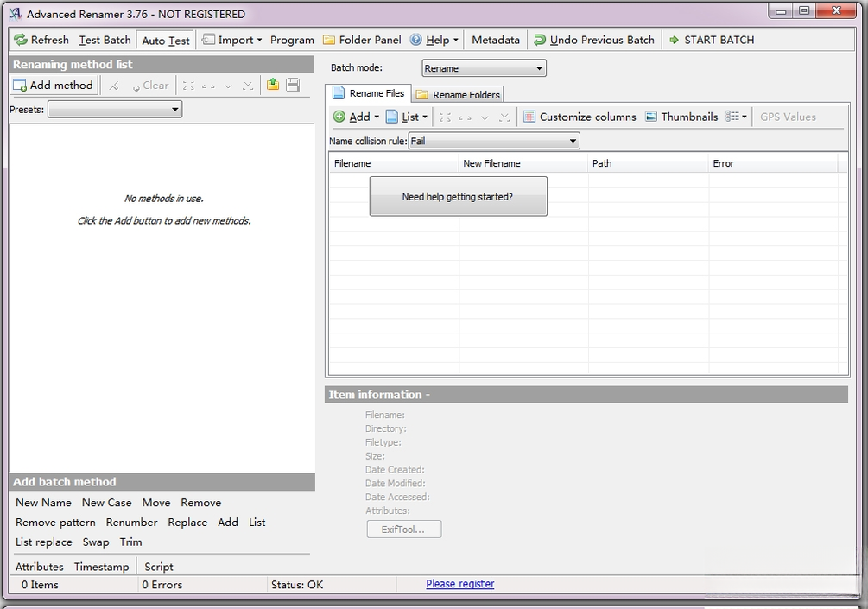868x609 pixels.
Task: Click move method down icon
Action: coord(228,86)
